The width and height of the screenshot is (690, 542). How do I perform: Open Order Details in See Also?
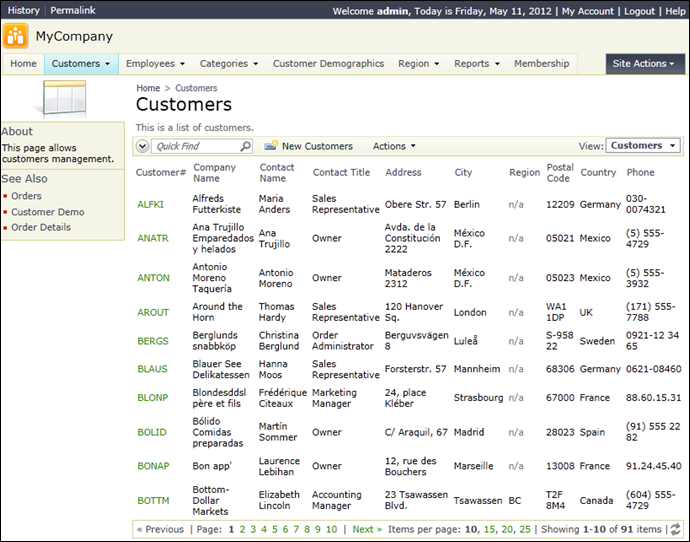(x=41, y=227)
